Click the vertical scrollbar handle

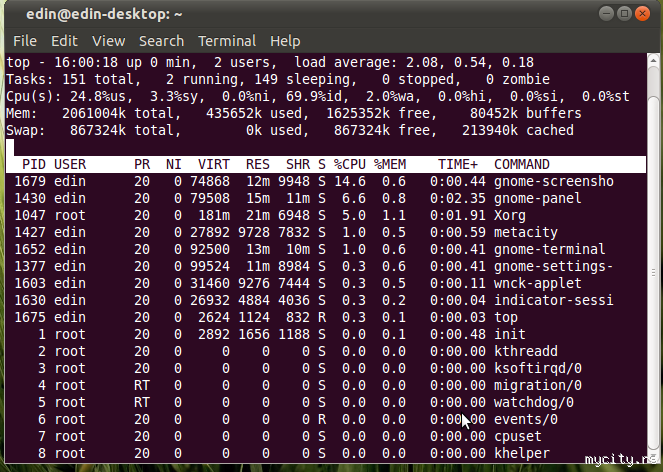(653, 273)
